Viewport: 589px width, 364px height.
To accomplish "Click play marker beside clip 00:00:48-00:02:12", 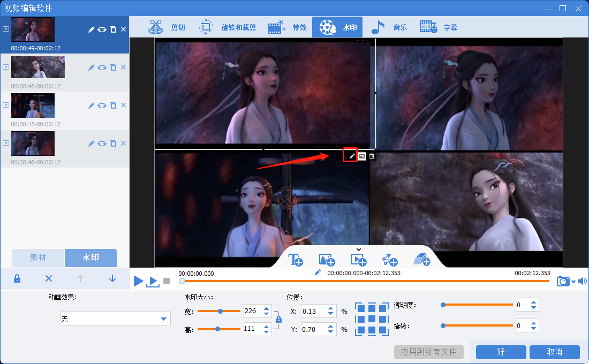I will click(6, 143).
